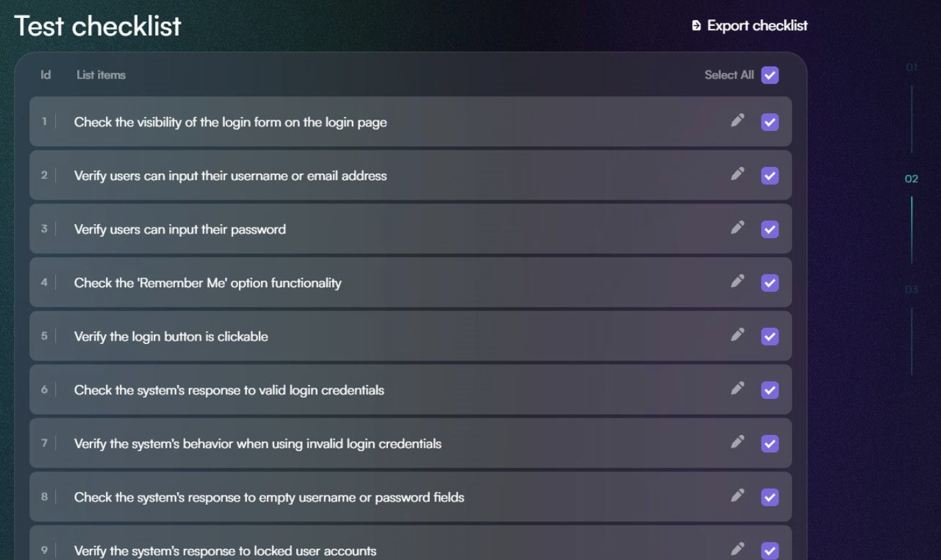This screenshot has height=560, width=941.
Task: Toggle the Select All checkbox
Action: pos(770,75)
